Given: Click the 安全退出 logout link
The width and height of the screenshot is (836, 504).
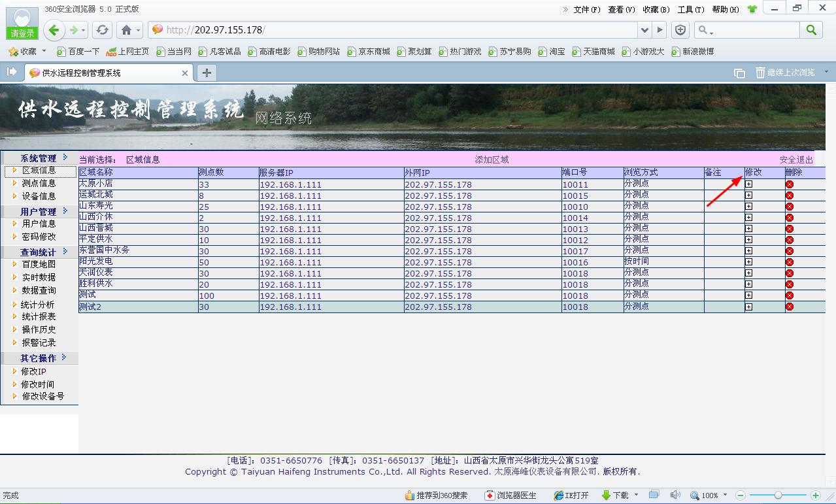Looking at the screenshot, I should pyautogui.click(x=796, y=160).
